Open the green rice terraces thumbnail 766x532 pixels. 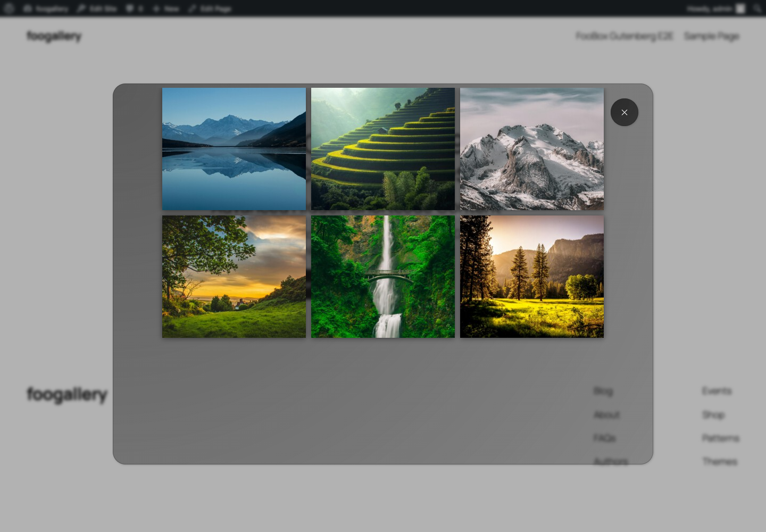383,149
